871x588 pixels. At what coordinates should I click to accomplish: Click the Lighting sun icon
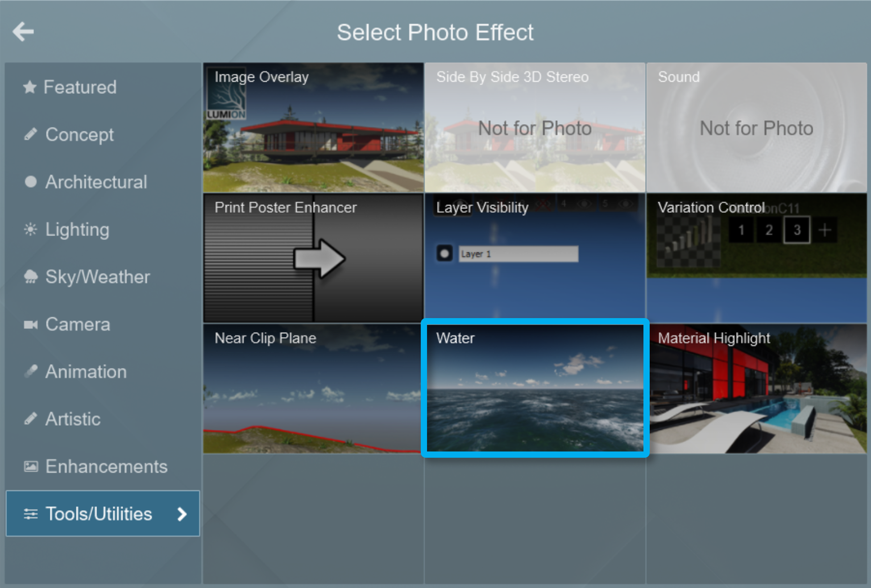pos(30,229)
